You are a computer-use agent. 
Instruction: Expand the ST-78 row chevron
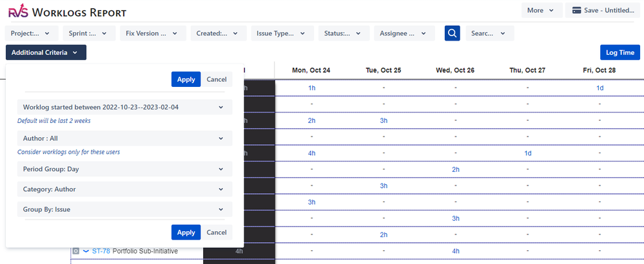pos(86,251)
